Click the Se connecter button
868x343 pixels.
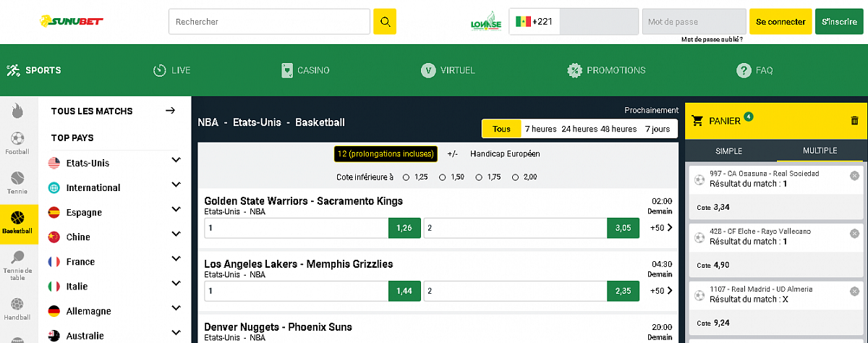780,22
